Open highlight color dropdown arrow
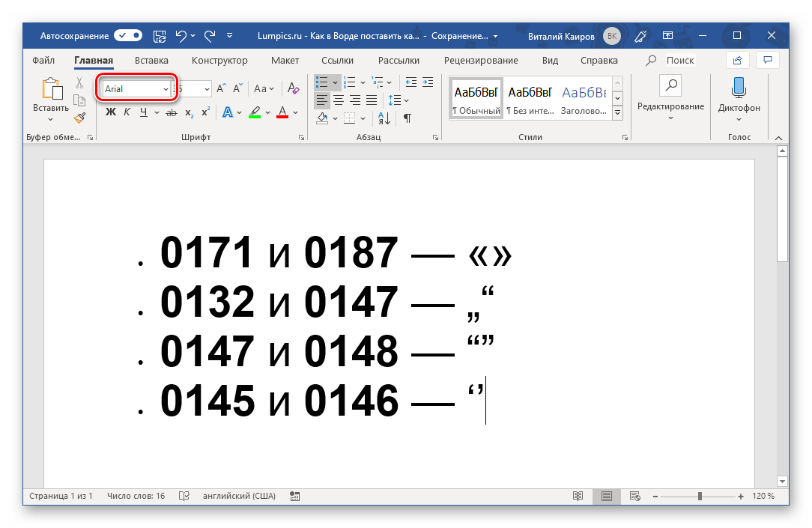The height and width of the screenshot is (528, 812). [x=267, y=112]
